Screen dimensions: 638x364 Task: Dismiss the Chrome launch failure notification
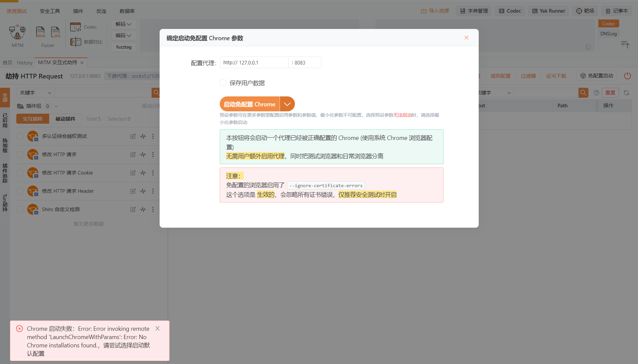click(x=158, y=328)
